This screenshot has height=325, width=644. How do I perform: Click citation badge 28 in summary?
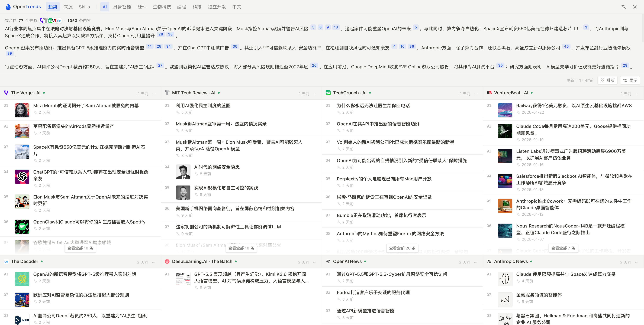[161, 34]
